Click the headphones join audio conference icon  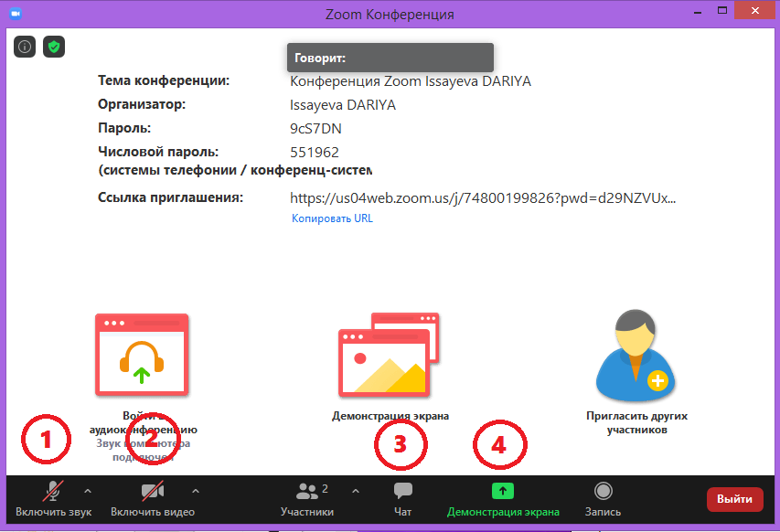(142, 355)
